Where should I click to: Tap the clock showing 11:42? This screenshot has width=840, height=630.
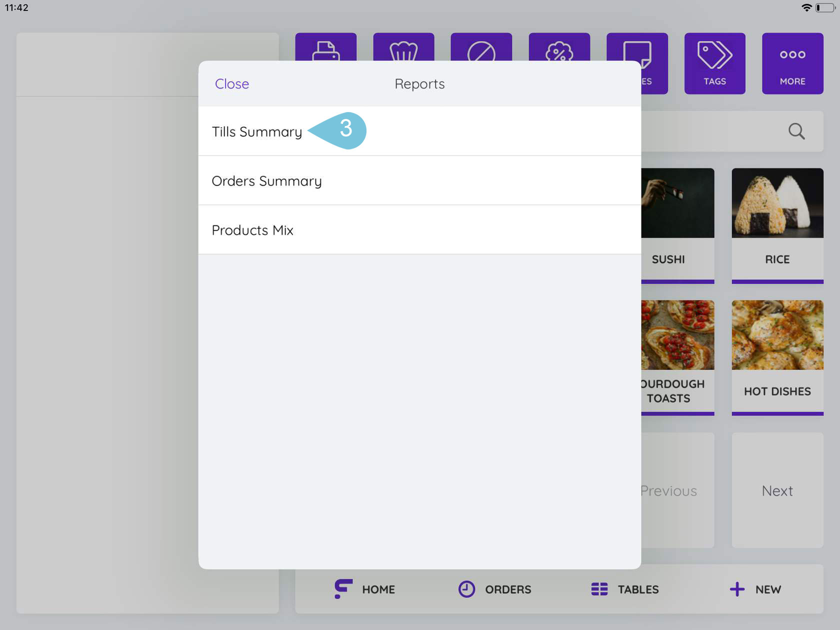[16, 7]
